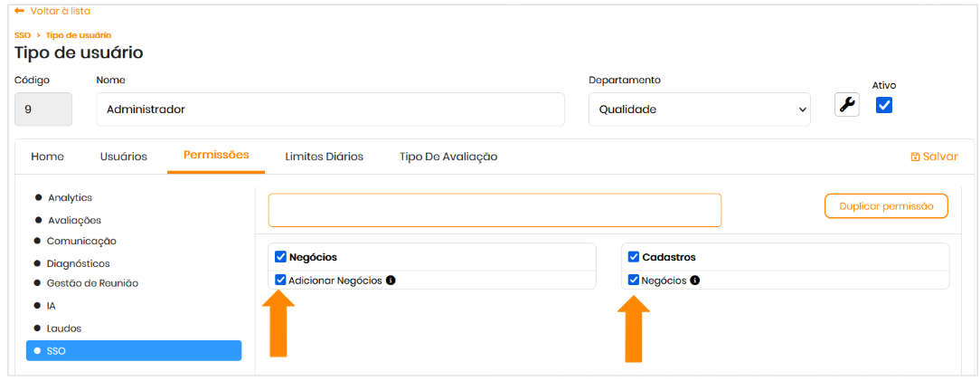The width and height of the screenshot is (980, 381).
Task: Click the Salvar disk icon
Action: [915, 157]
